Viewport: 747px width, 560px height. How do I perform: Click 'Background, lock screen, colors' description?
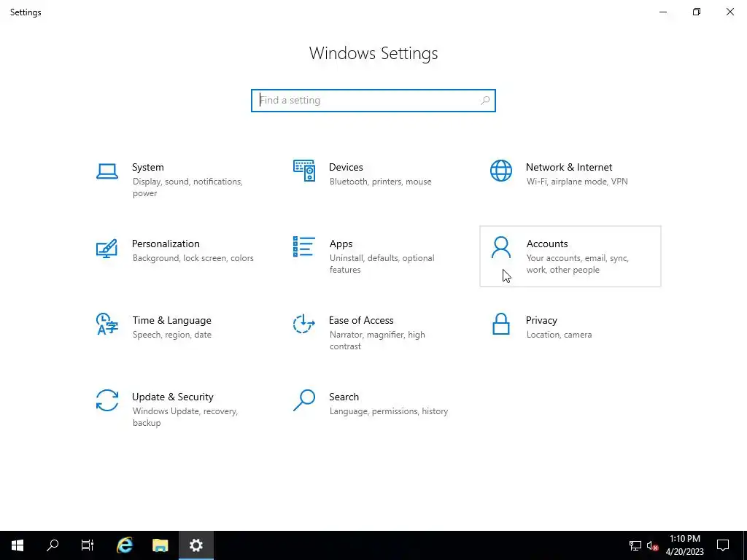point(193,258)
